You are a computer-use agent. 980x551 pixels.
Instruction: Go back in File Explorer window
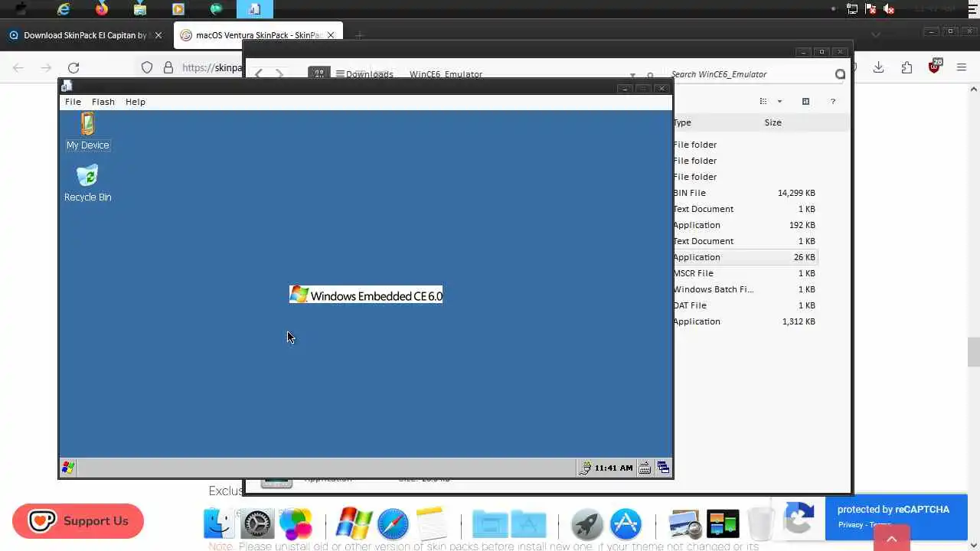pos(259,74)
